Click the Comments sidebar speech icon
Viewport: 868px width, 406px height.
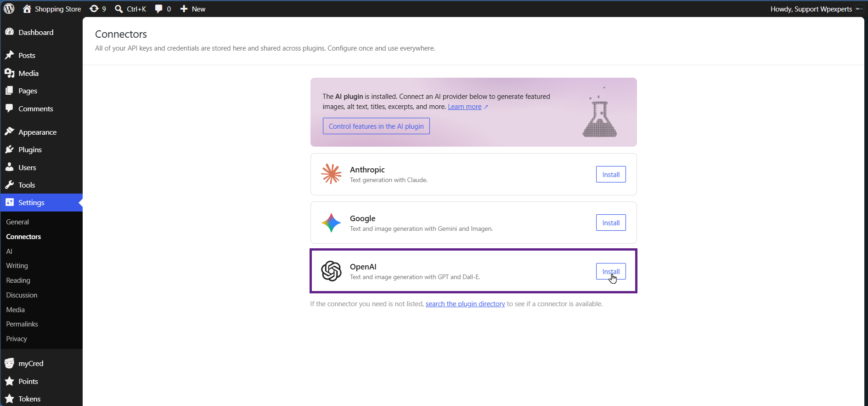[x=9, y=109]
